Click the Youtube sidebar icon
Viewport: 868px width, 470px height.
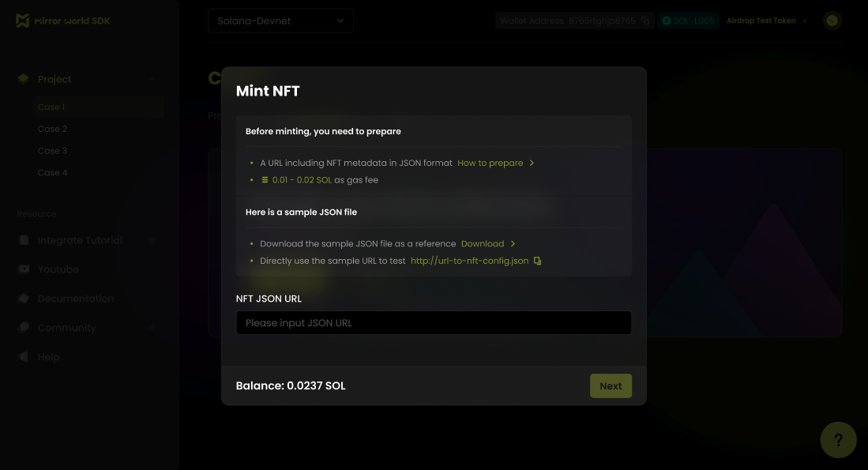[24, 269]
